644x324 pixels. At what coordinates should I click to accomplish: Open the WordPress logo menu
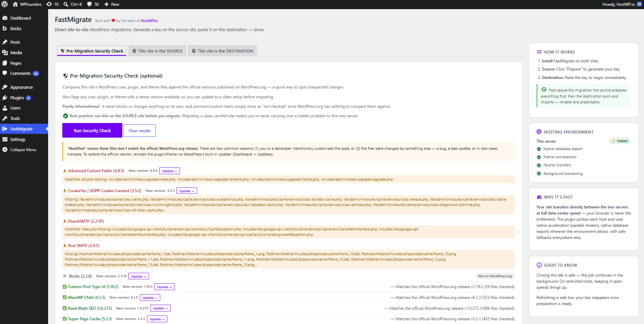5,4
